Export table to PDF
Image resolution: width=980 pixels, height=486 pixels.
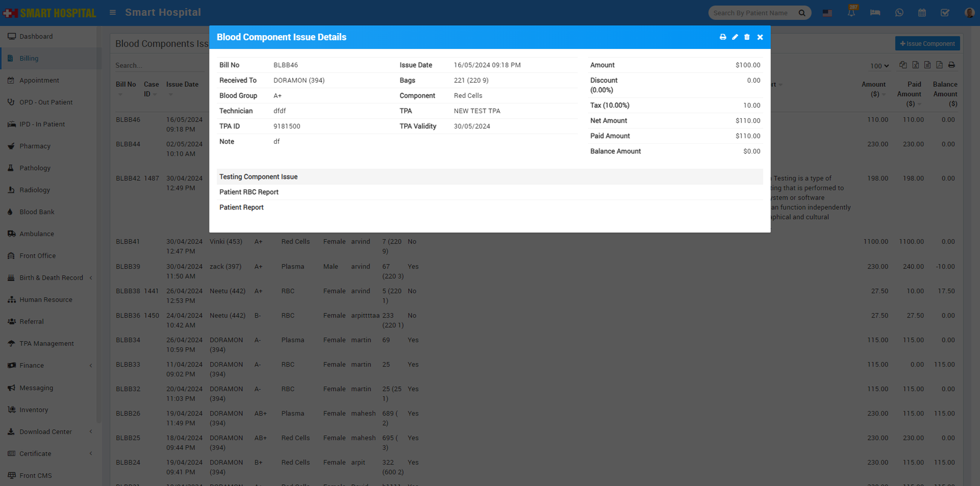(939, 65)
